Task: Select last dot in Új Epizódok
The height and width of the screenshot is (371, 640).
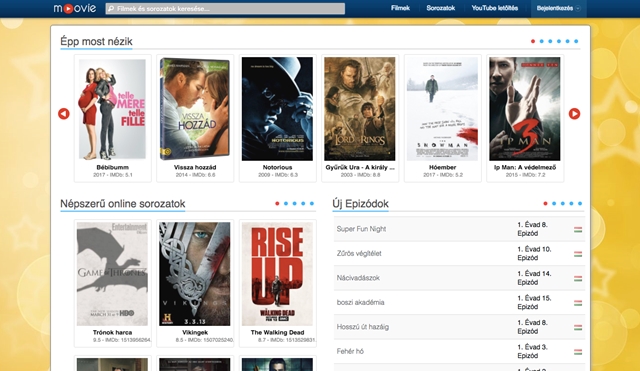Action: [x=580, y=203]
